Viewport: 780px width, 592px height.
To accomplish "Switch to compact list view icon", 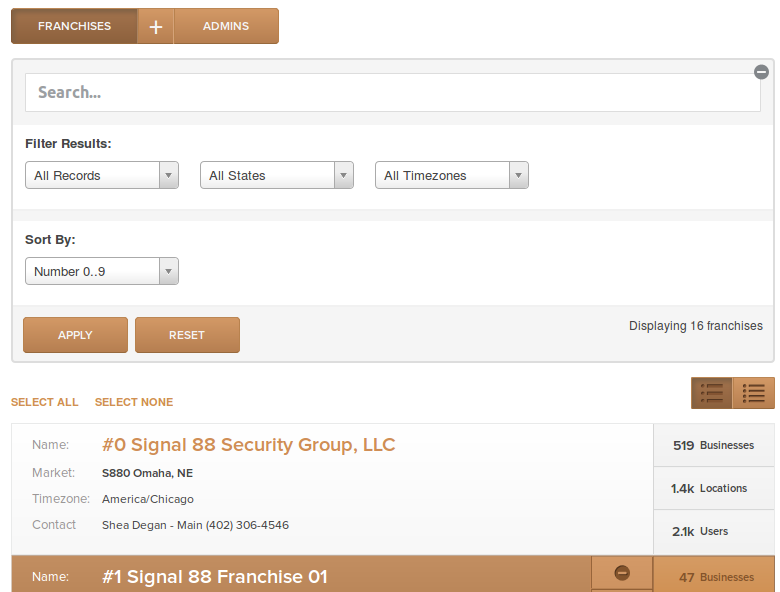I will (753, 393).
